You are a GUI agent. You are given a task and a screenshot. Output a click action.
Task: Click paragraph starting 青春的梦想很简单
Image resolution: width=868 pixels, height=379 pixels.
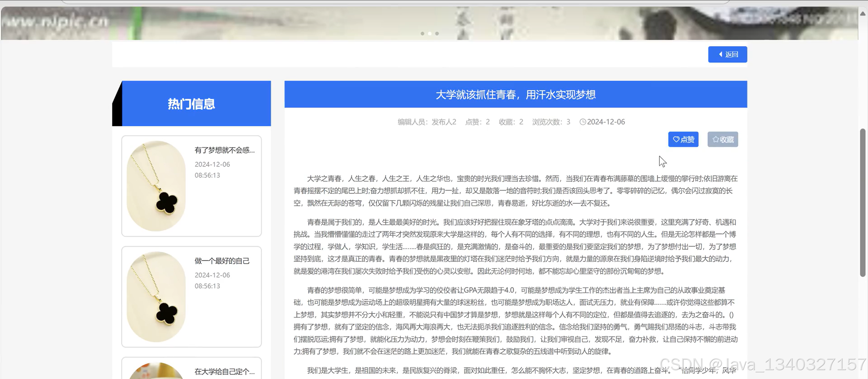(515, 321)
